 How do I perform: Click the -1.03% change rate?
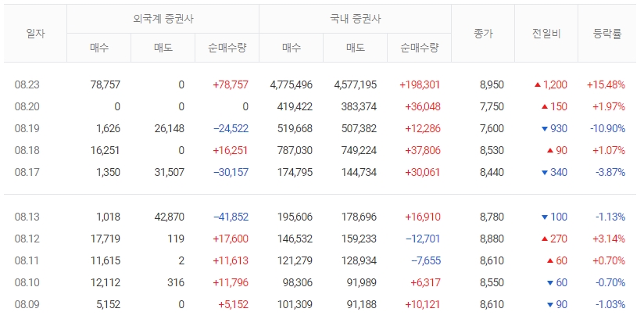tap(610, 304)
